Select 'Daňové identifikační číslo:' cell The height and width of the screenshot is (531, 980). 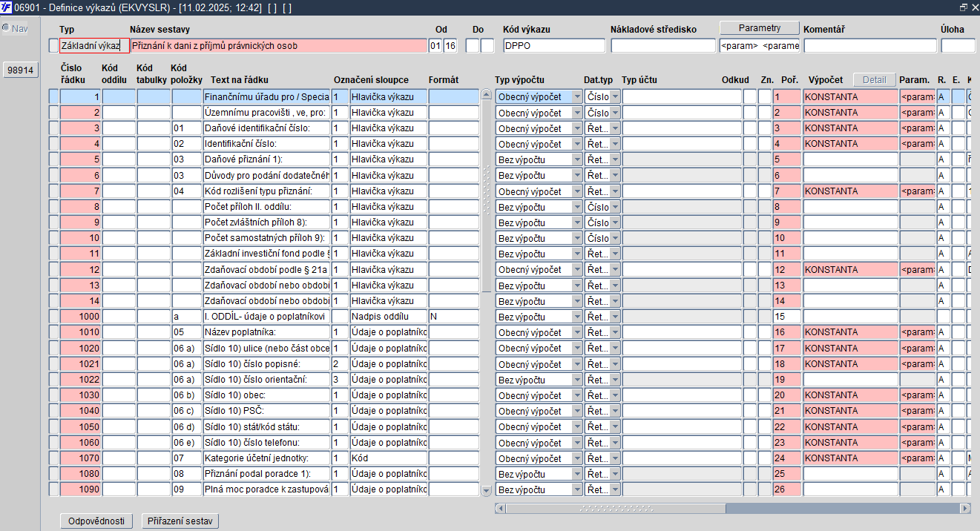coord(266,128)
